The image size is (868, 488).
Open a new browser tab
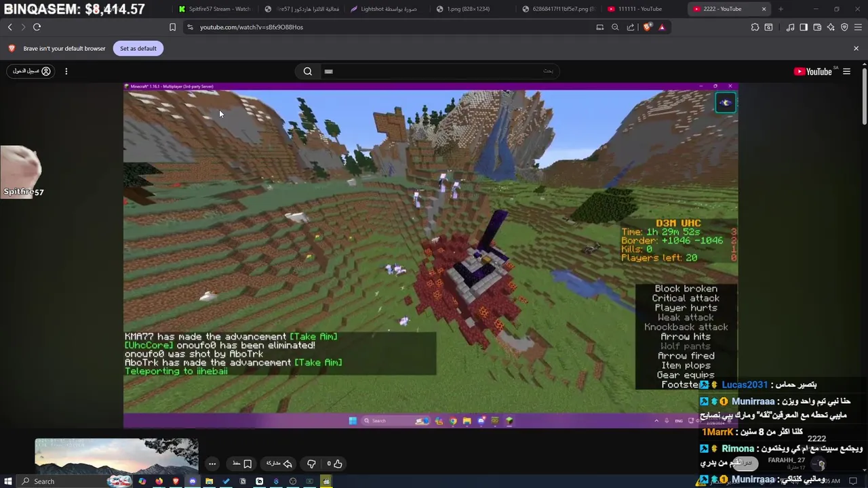coord(781,9)
